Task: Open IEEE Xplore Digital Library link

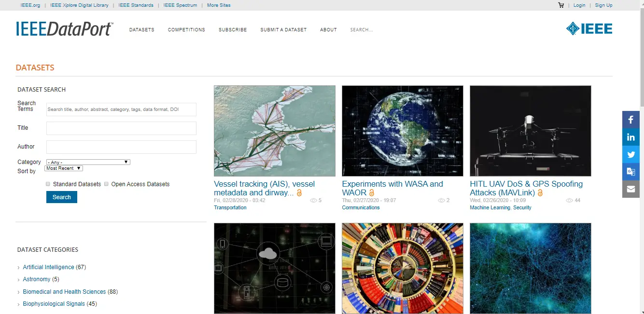Action: (79, 5)
